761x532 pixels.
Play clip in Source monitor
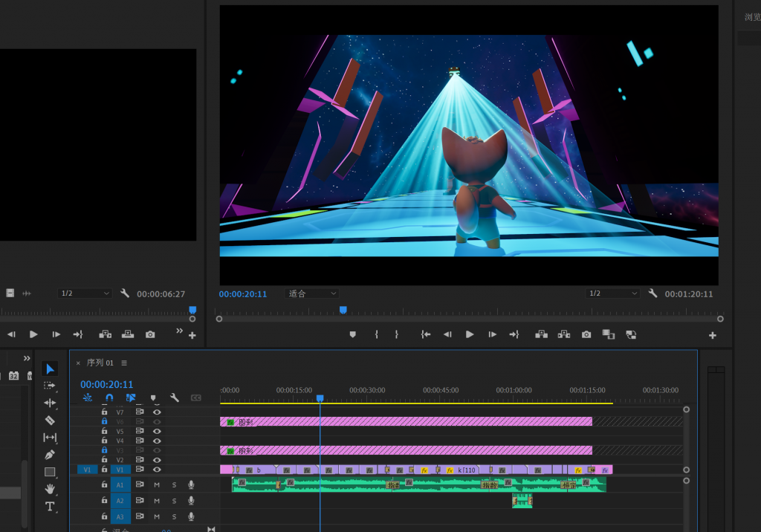(x=33, y=334)
